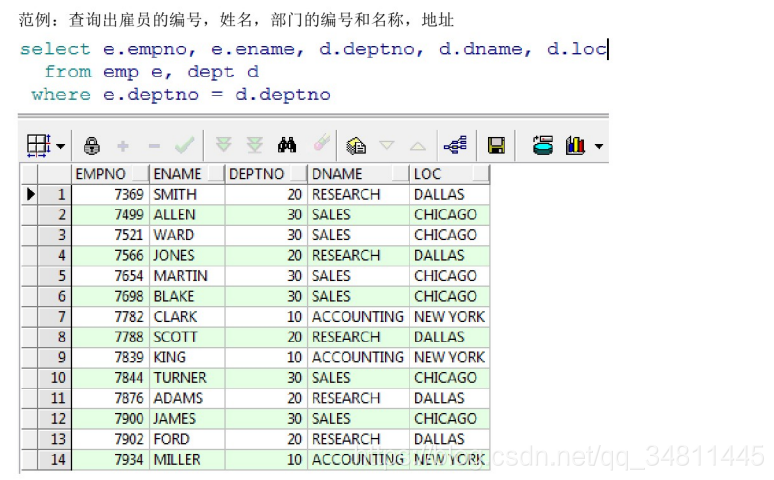Click the cell containing CLARK
This screenshot has width=774, height=480.
click(188, 317)
